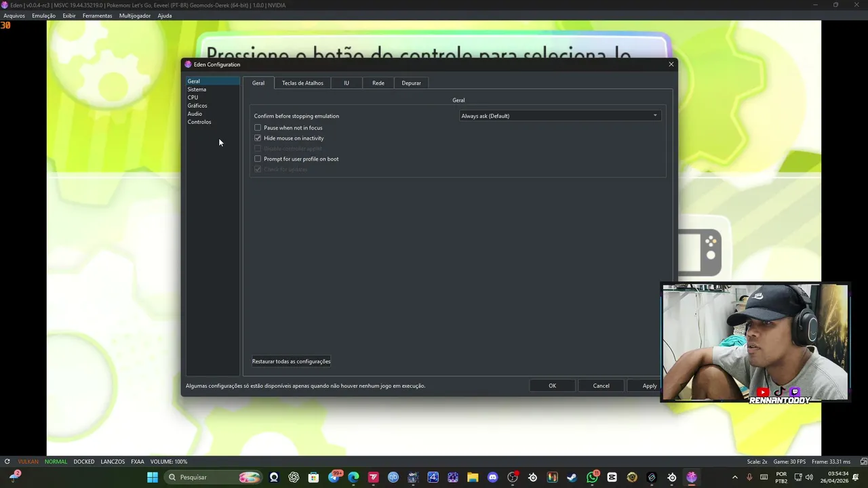
Task: Open CapCut from the taskbar
Action: coord(612,477)
